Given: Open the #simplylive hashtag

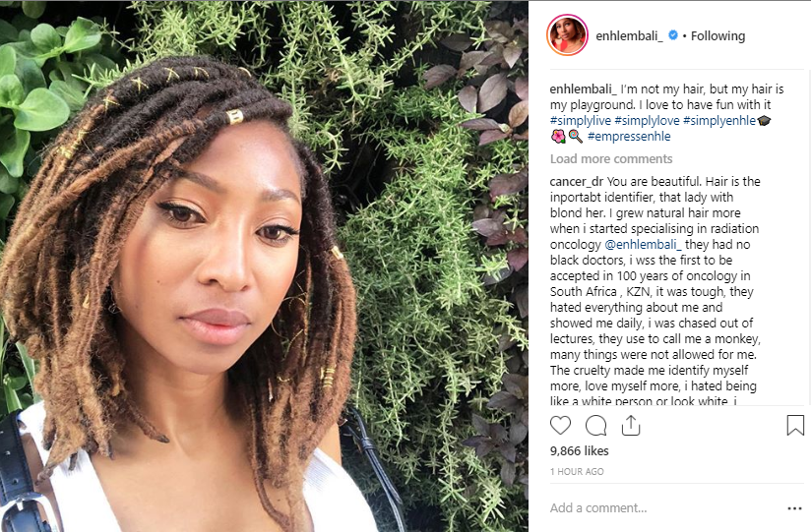Looking at the screenshot, I should [x=580, y=121].
